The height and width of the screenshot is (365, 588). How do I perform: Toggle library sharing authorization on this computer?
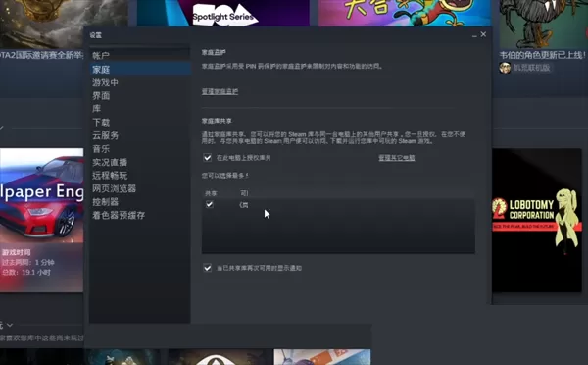[x=208, y=157]
